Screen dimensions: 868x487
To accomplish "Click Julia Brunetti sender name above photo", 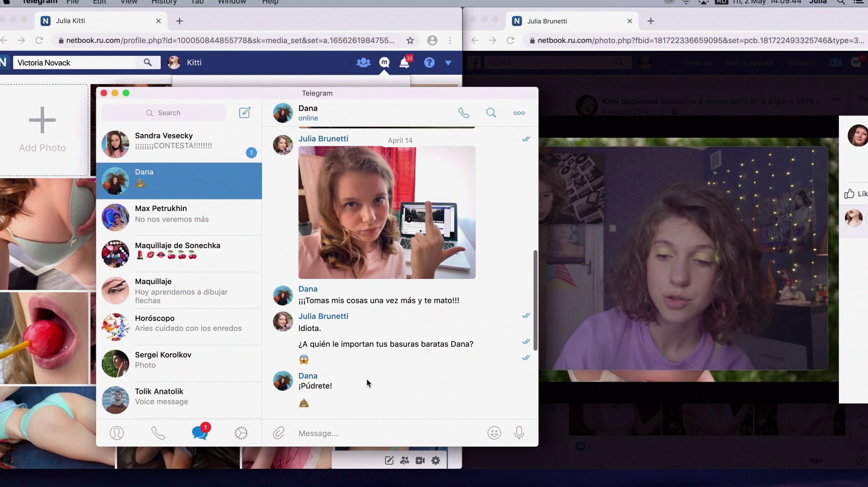I will point(323,139).
